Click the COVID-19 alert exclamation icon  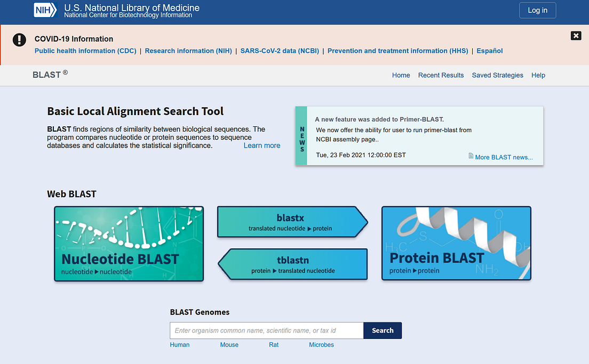coord(19,39)
